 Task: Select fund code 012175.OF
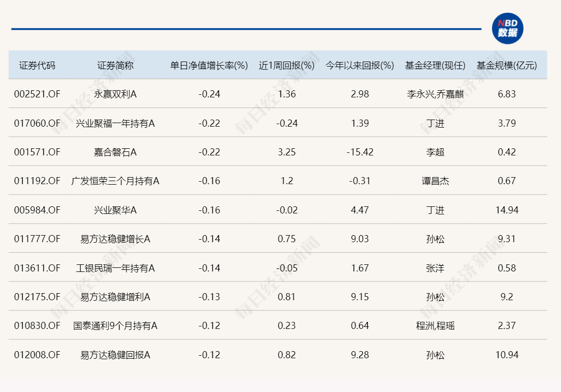(x=37, y=297)
